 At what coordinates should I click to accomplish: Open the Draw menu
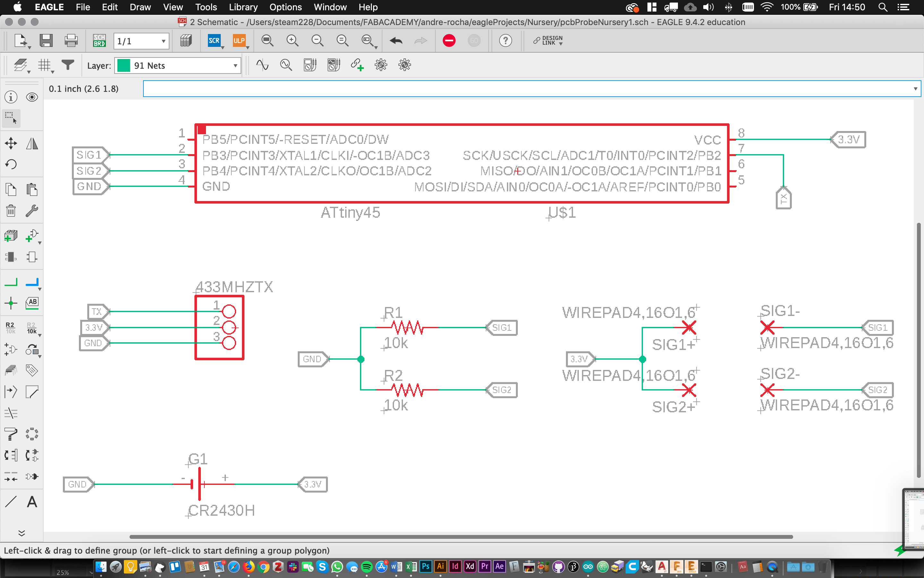tap(140, 7)
